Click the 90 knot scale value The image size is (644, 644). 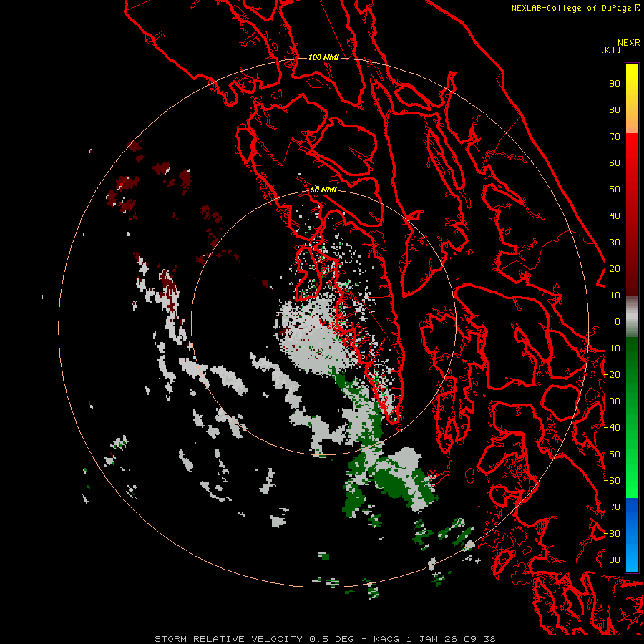(615, 84)
